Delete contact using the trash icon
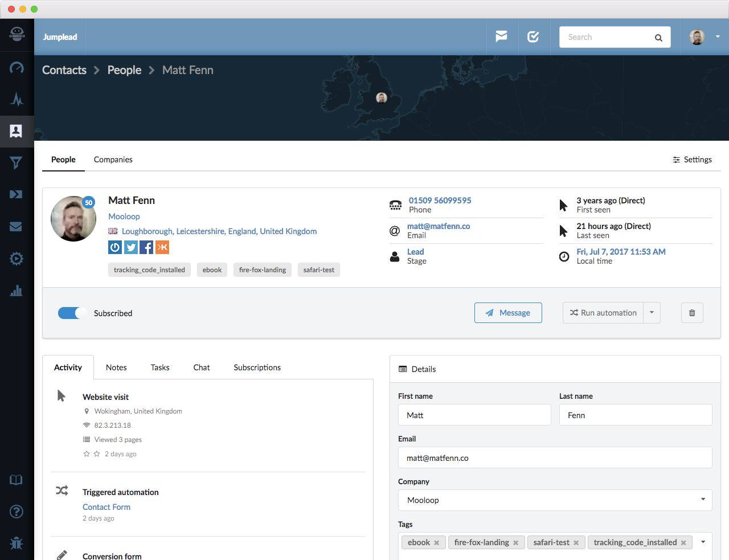Image resolution: width=729 pixels, height=560 pixels. 692,313
